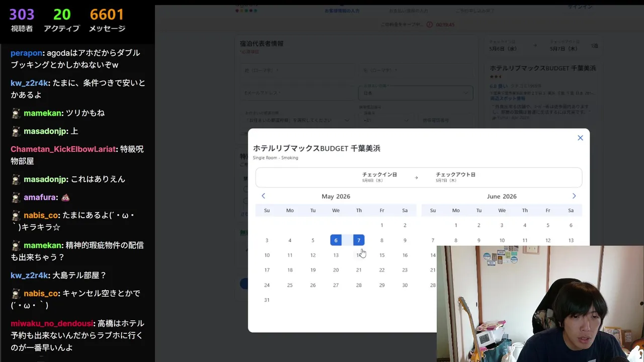The height and width of the screenshot is (362, 644).
Task: Click the Single Room - Smoking label
Action: coord(275,158)
